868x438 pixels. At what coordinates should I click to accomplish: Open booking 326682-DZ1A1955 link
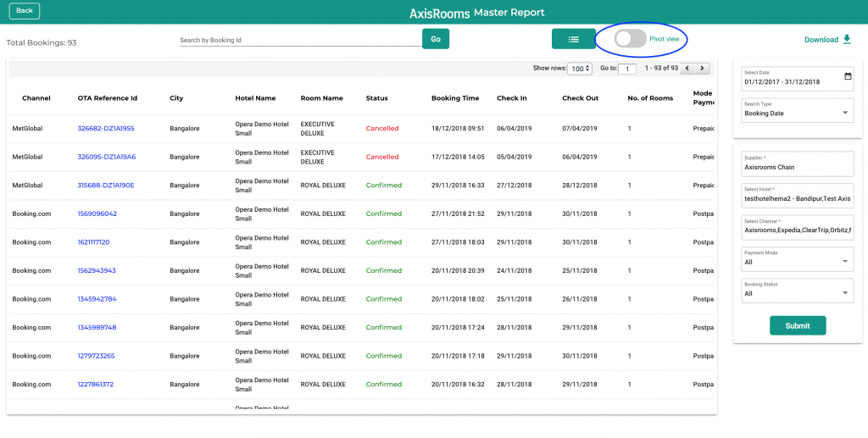[x=106, y=128]
